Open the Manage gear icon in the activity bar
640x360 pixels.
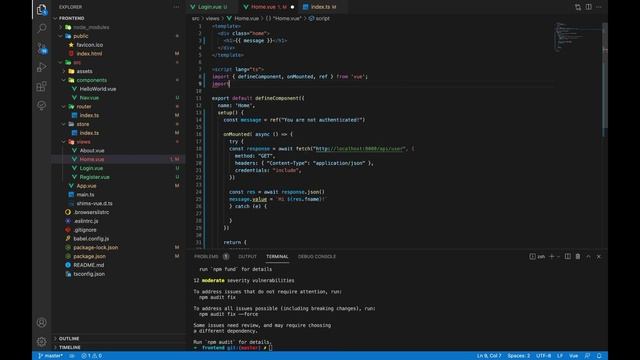coord(42,342)
